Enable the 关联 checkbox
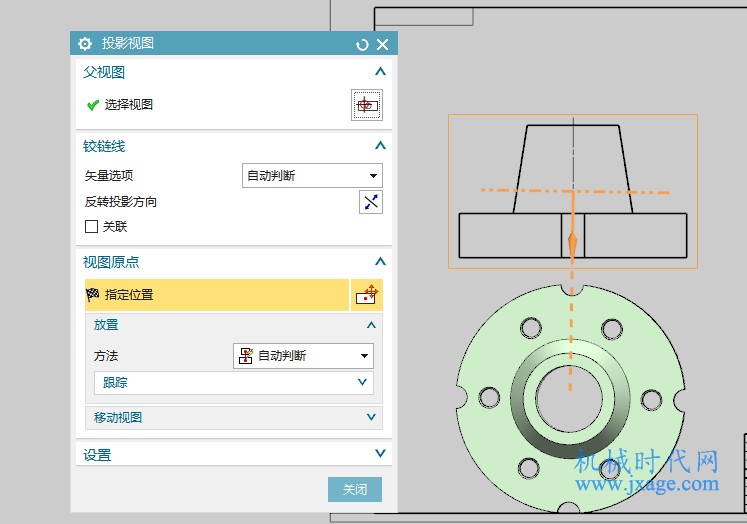 pyautogui.click(x=91, y=226)
